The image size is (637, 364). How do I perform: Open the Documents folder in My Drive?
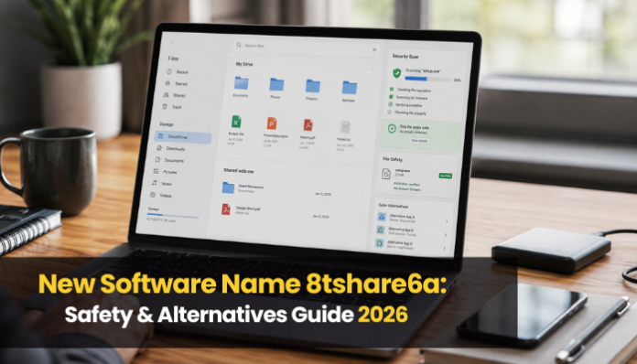[x=241, y=87]
